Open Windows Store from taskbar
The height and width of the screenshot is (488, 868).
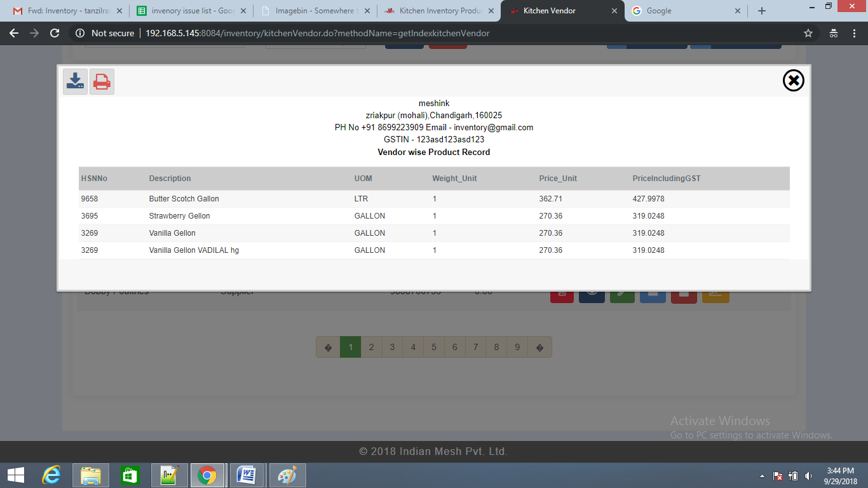(129, 475)
